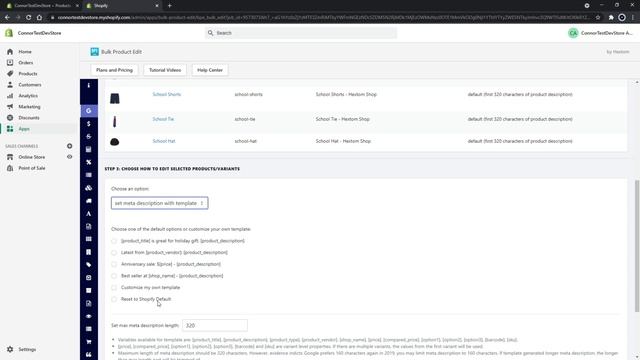Click the Orders icon in Shopify navigation
Image resolution: width=640 pixels, height=360 pixels.
coord(10,63)
